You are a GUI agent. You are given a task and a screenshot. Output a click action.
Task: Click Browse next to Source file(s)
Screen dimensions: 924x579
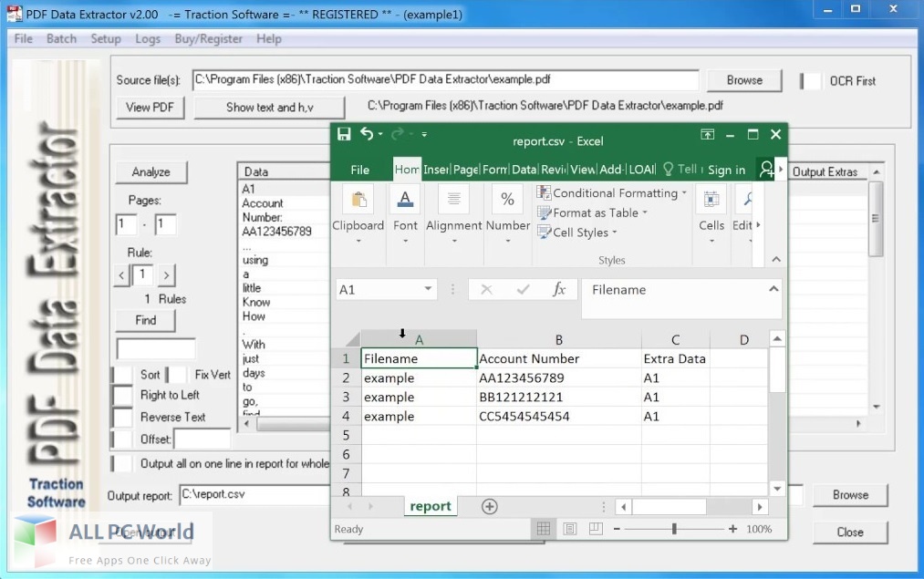coord(744,80)
